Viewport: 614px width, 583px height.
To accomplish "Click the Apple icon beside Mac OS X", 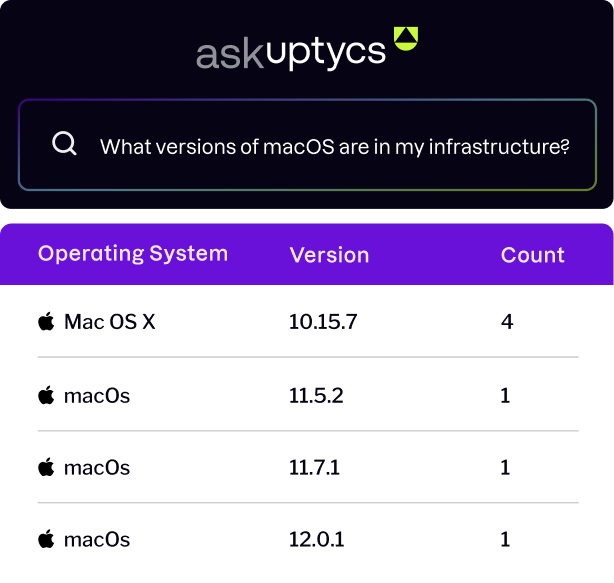I will pyautogui.click(x=46, y=321).
